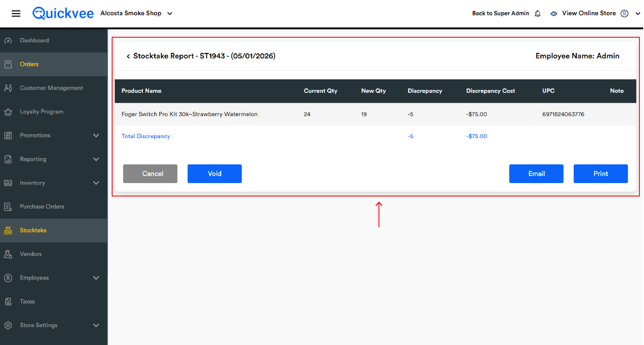
Task: Click the Purchase Orders document icon
Action: (8, 207)
